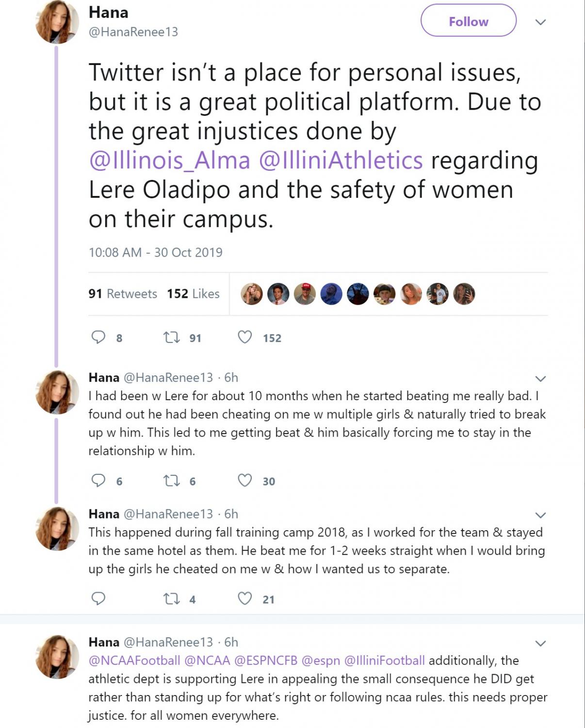Click the reply icon on main tweet
This screenshot has width=585, height=728.
click(x=98, y=337)
